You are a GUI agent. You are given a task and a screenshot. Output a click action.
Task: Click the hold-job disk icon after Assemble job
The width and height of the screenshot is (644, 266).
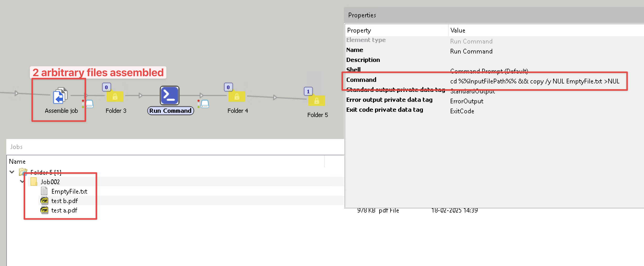click(90, 104)
